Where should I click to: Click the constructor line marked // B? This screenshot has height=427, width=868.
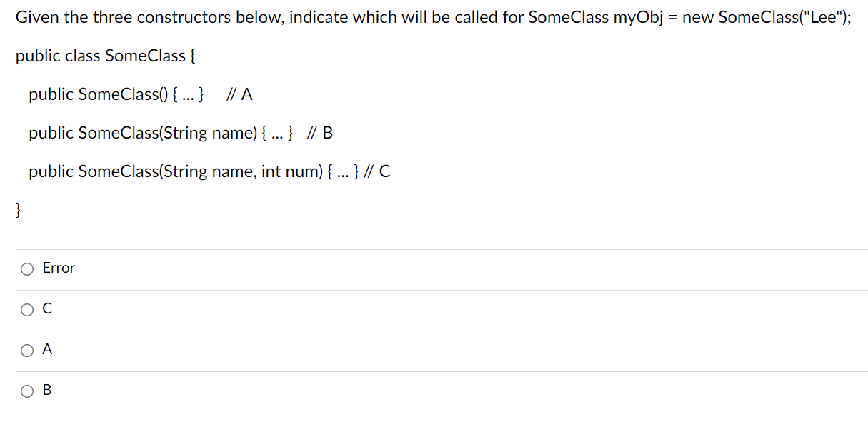click(181, 132)
